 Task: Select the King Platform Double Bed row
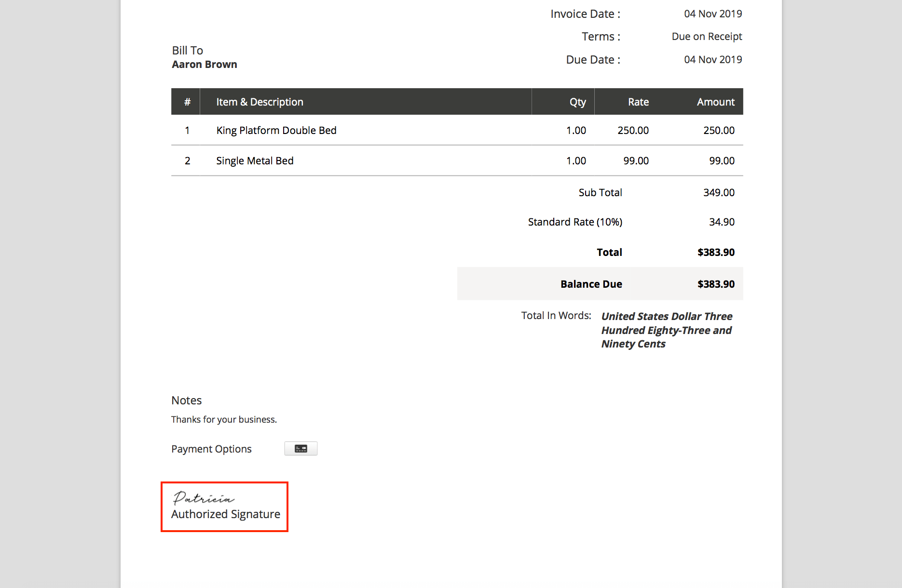coord(276,130)
